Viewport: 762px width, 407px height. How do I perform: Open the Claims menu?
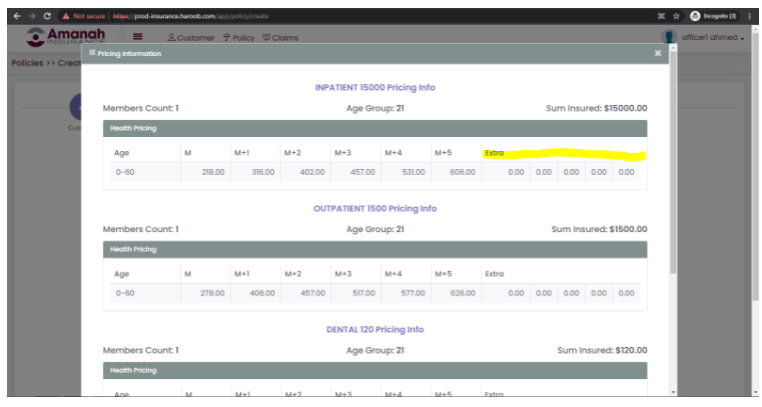[280, 37]
